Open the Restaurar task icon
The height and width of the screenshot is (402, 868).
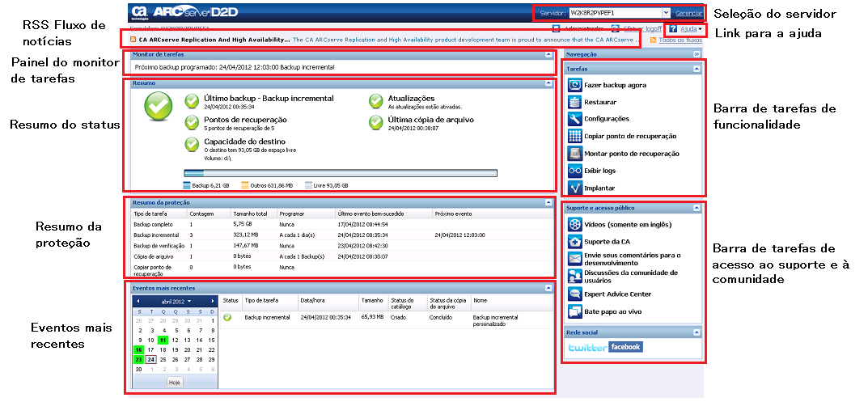click(x=574, y=102)
